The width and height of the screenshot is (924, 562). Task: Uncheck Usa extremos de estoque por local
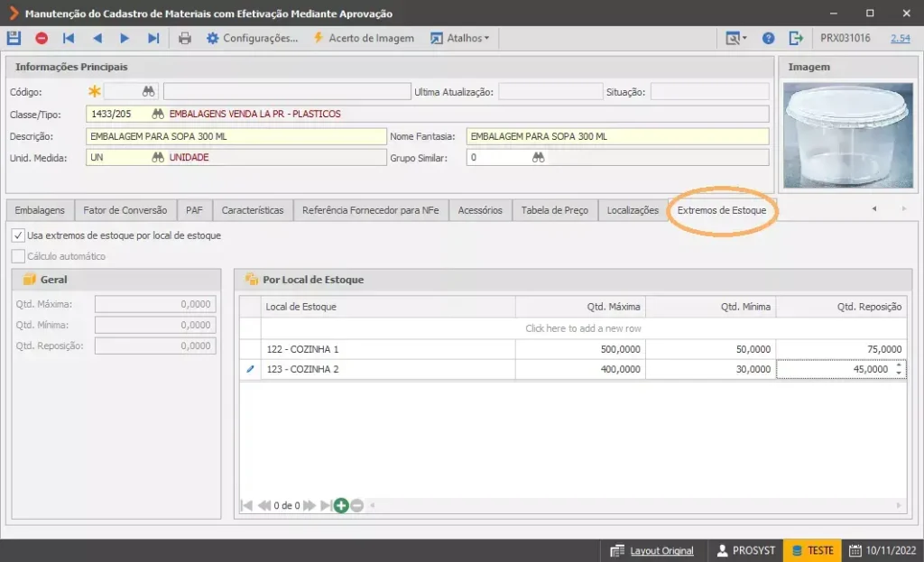[x=18, y=235]
